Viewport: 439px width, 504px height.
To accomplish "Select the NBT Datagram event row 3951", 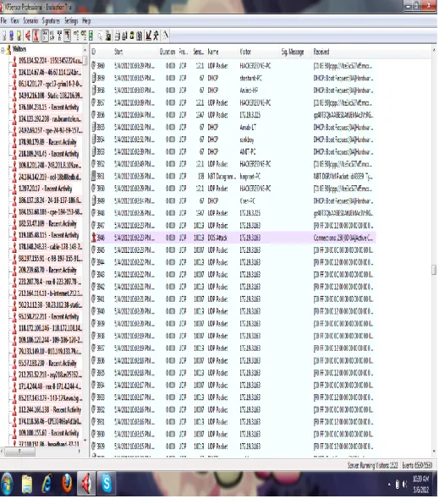I will click(233, 177).
